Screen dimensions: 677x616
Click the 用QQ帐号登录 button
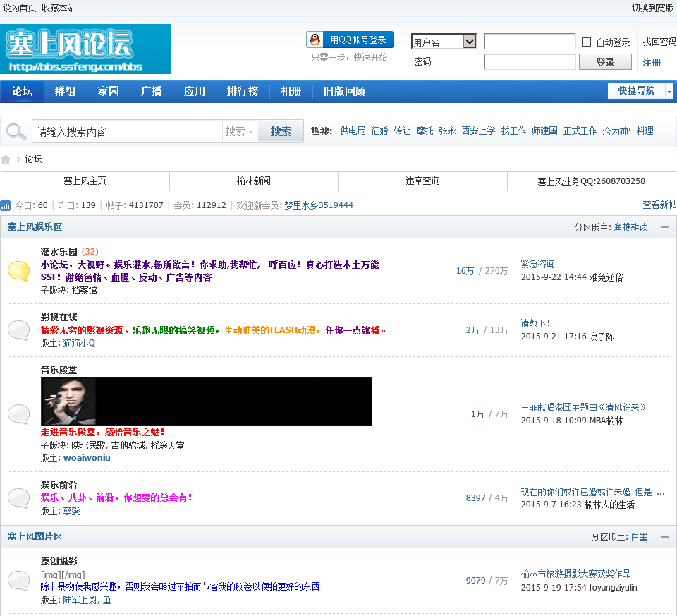click(350, 40)
